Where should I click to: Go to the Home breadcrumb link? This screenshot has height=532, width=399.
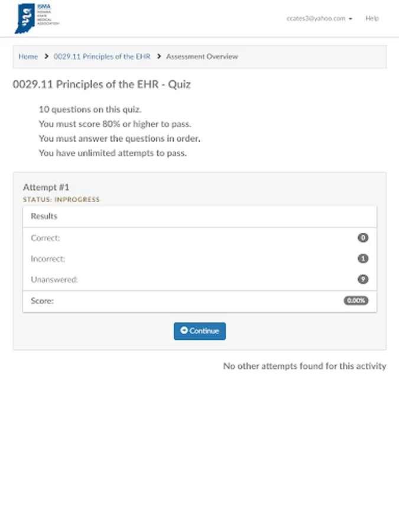coord(28,57)
